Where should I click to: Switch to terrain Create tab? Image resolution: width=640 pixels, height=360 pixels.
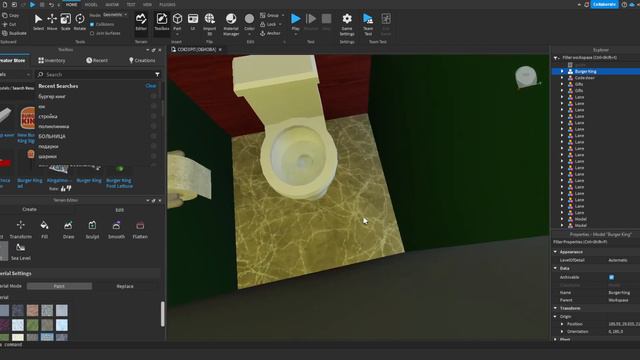[x=29, y=209]
